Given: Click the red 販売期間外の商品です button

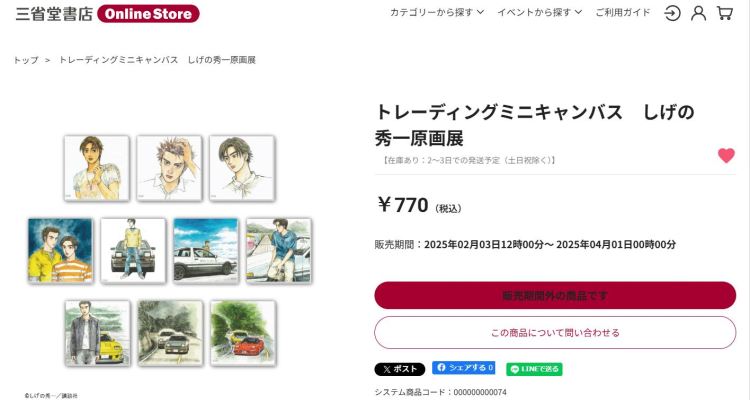Looking at the screenshot, I should 555,295.
